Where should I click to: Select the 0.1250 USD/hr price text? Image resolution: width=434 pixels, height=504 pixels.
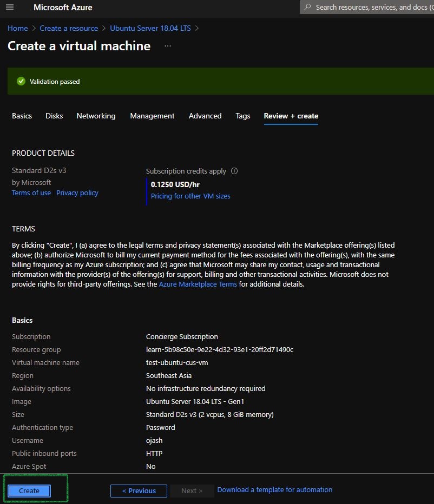(x=175, y=184)
